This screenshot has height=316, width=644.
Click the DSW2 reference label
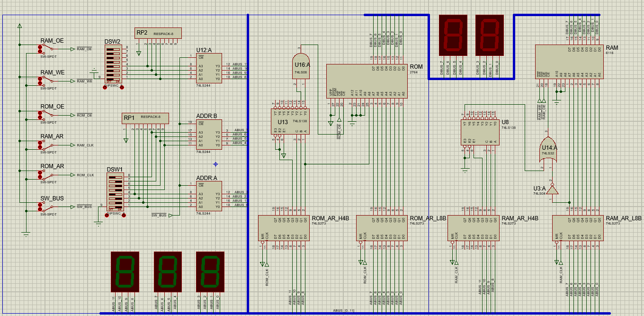112,42
